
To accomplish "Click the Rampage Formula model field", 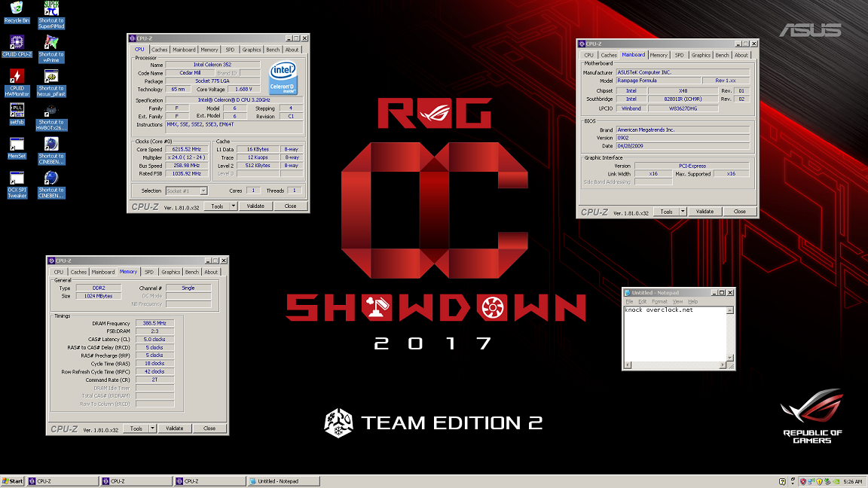I will pos(659,81).
